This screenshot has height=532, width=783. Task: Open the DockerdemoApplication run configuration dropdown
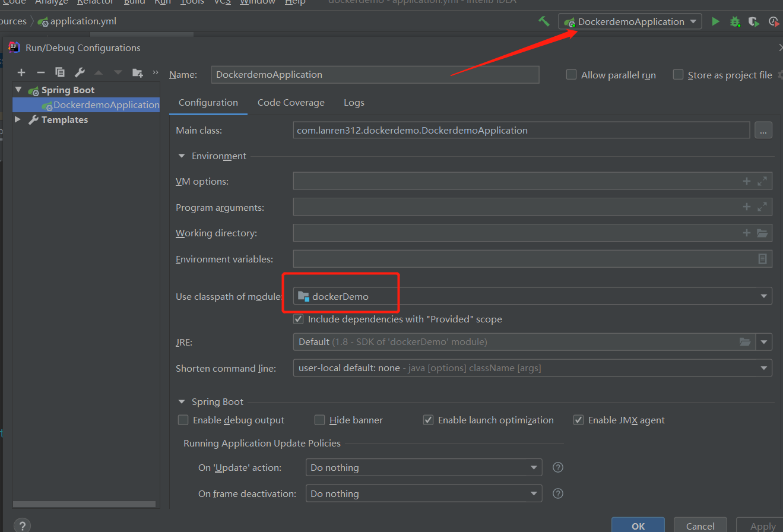pyautogui.click(x=630, y=21)
